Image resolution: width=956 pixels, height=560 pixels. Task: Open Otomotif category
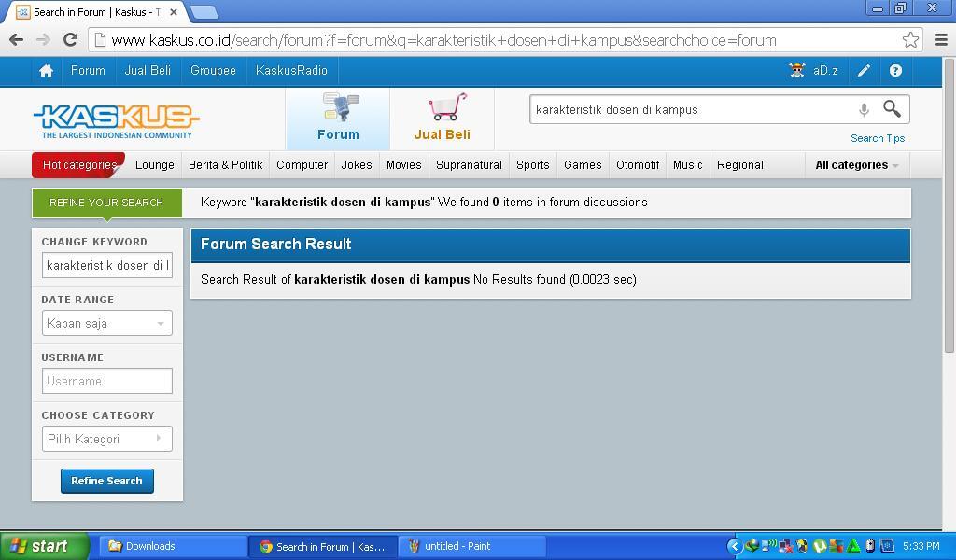click(638, 165)
